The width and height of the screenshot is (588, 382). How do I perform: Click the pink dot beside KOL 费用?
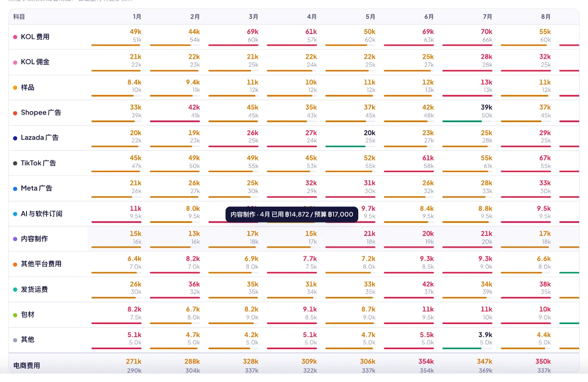[15, 37]
